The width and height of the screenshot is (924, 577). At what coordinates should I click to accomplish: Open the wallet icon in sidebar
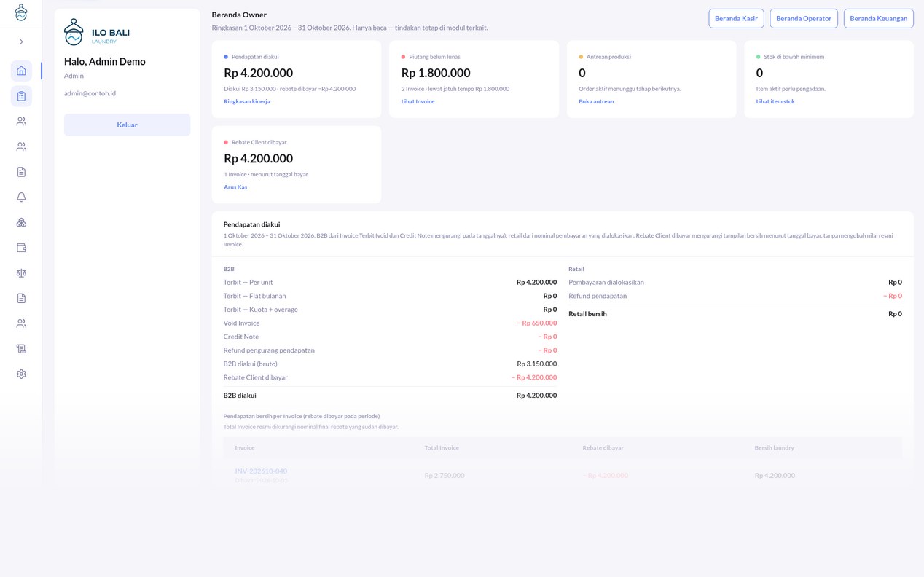(x=21, y=248)
